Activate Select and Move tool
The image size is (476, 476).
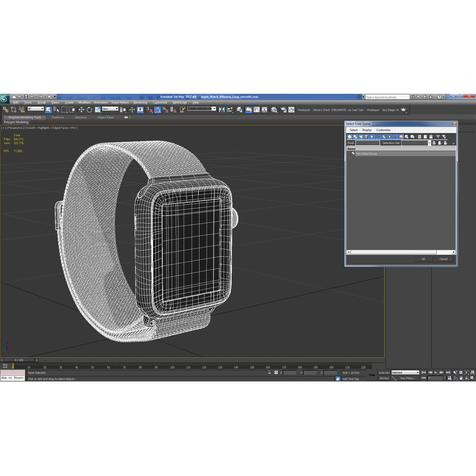pyautogui.click(x=82, y=110)
